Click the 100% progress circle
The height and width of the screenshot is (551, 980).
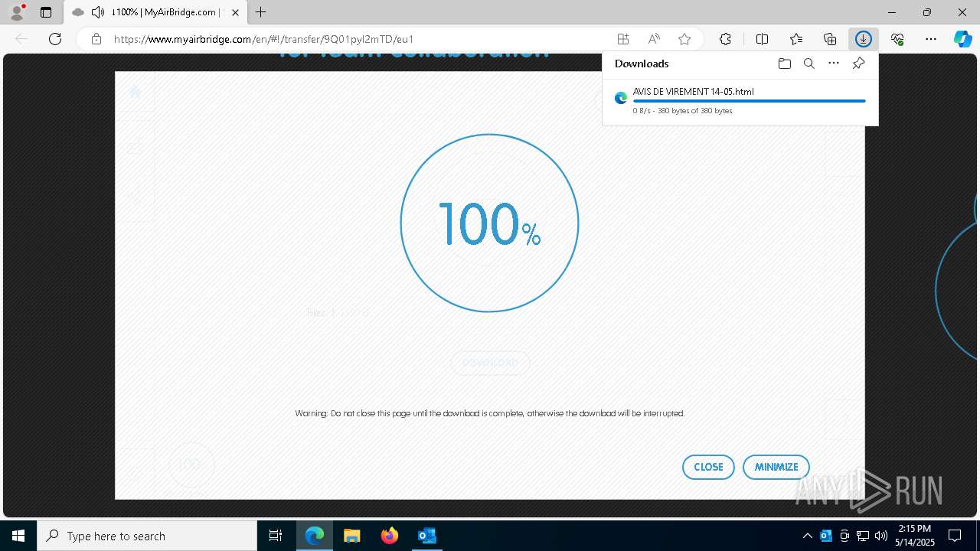click(489, 223)
